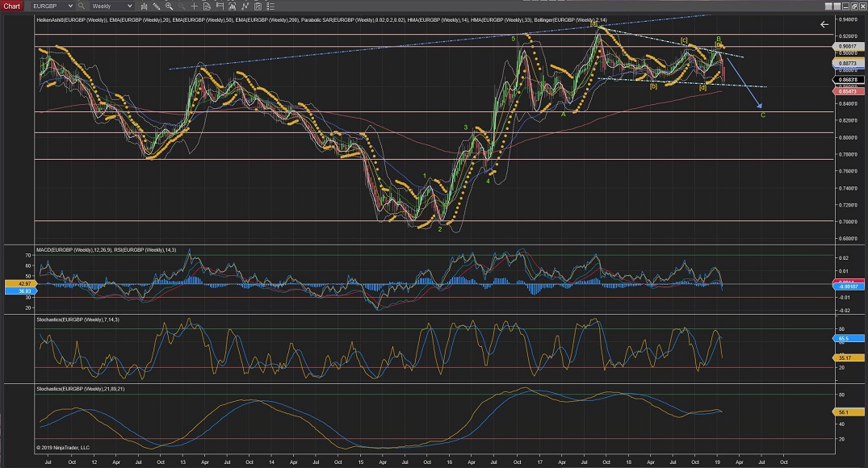Click the year 17 time axis label
The image size is (868, 468).
pos(539,462)
